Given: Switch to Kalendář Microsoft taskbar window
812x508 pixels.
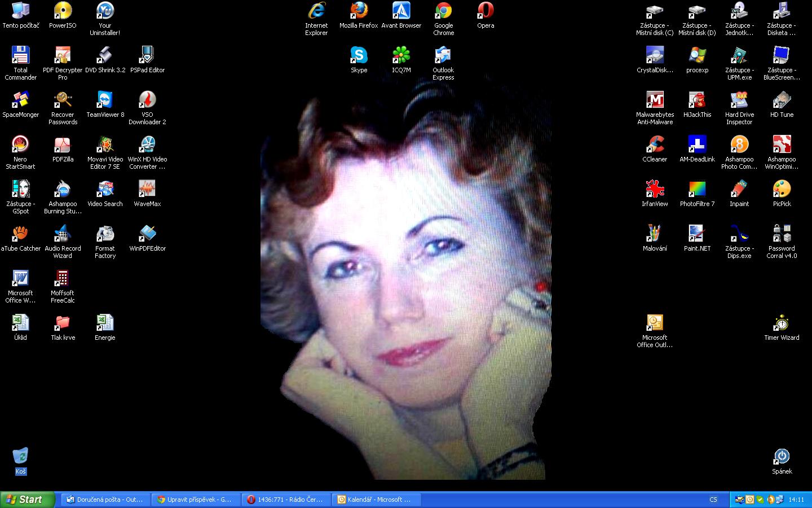Looking at the screenshot, I should 376,500.
